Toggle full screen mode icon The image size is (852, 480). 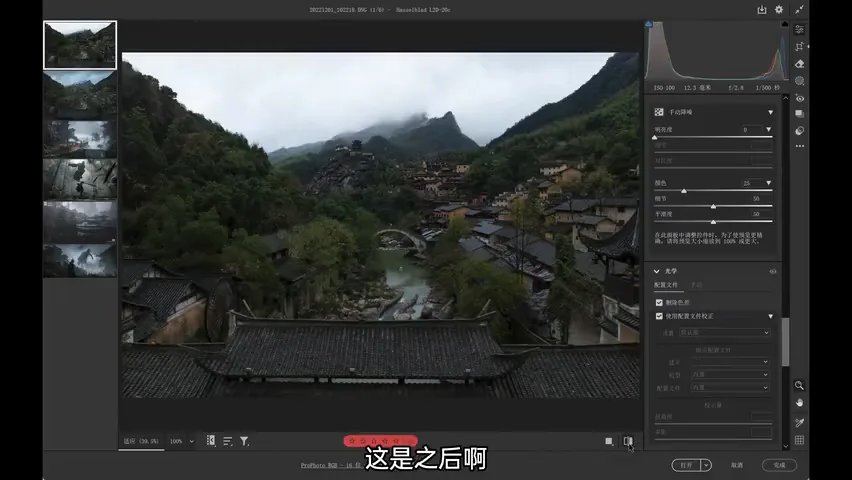799,10
